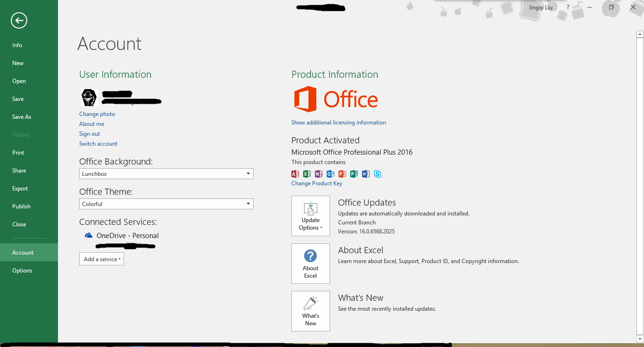Open Excel Options from the sidebar
Viewport: 644px width, 347px height.
click(x=29, y=271)
